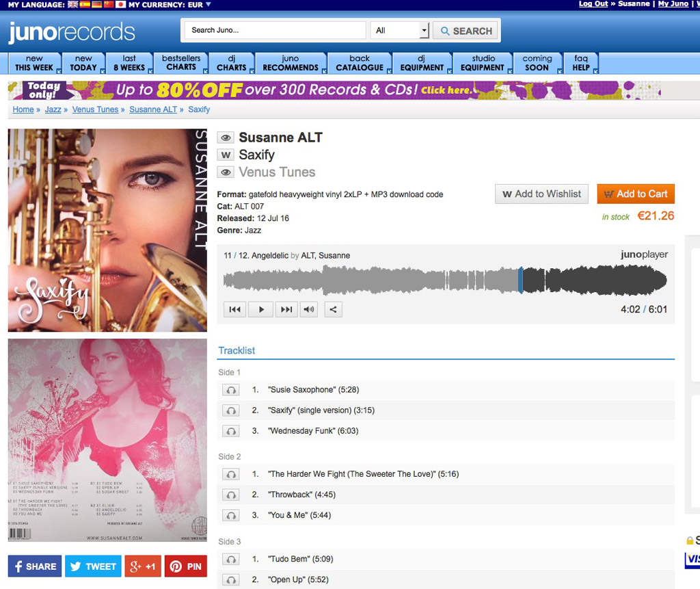Tweet this release on Twitter
Screen dimensions: 700x589
point(93,566)
